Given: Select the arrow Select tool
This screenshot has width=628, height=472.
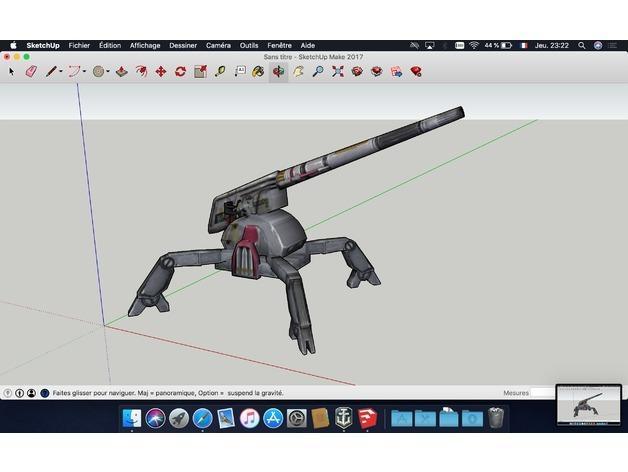Looking at the screenshot, I should click(12, 72).
